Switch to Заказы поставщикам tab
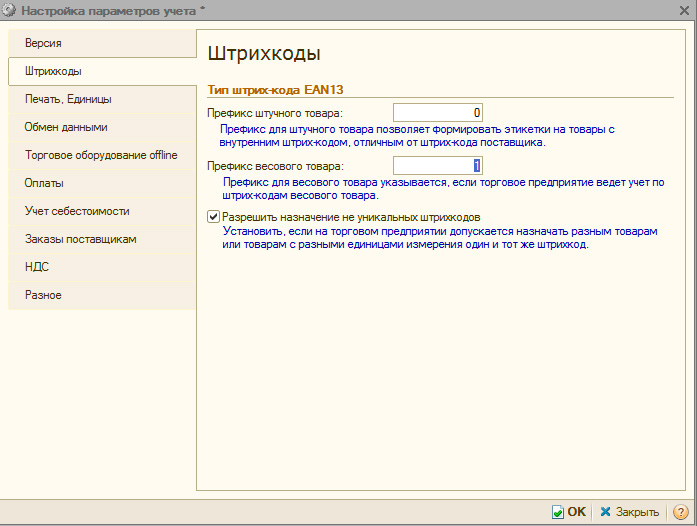697x526 pixels. click(80, 239)
